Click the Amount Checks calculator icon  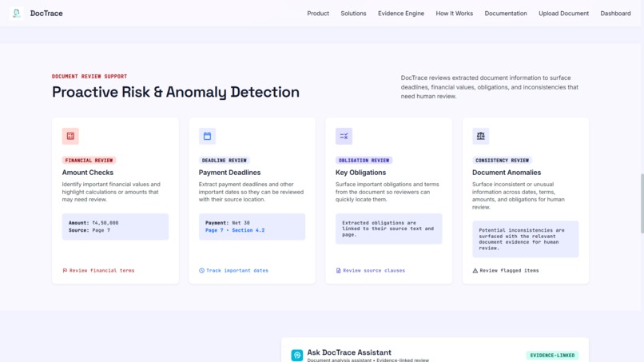click(70, 136)
